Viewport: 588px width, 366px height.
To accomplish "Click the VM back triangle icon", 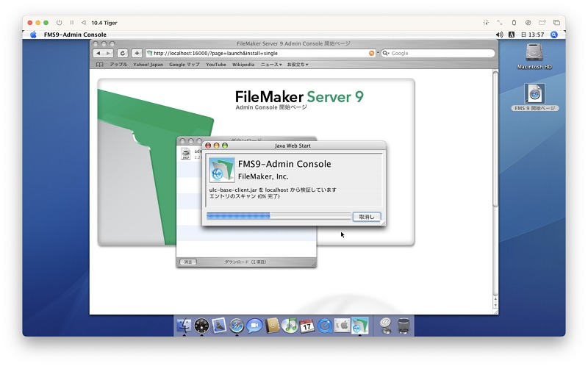I will pos(84,23).
